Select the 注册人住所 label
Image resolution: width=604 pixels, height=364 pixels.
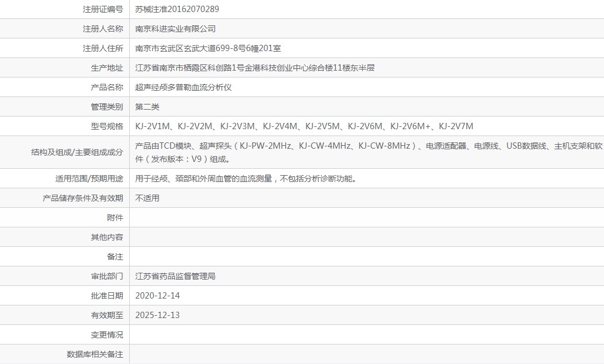[x=103, y=49]
